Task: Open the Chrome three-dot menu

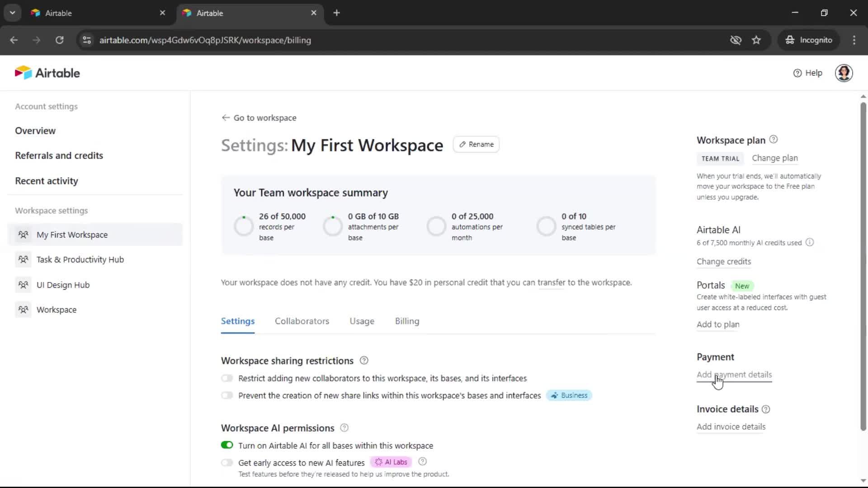Action: click(x=854, y=40)
